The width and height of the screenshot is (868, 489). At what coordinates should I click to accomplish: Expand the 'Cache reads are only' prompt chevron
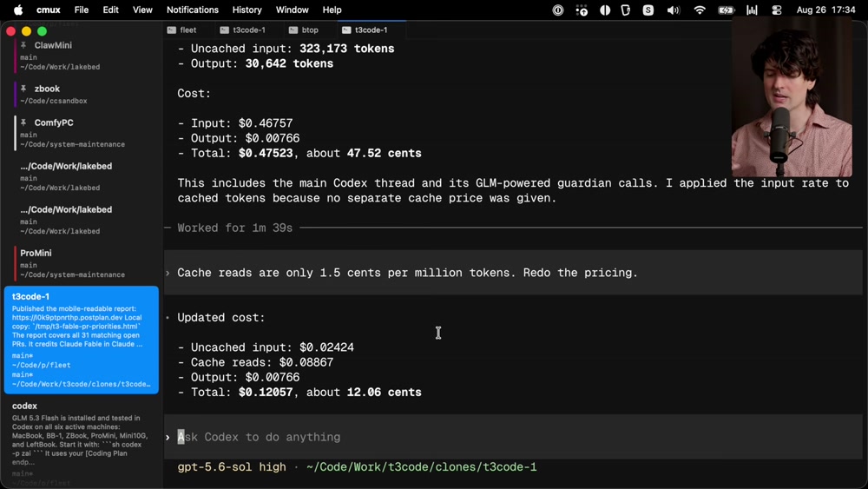click(168, 273)
